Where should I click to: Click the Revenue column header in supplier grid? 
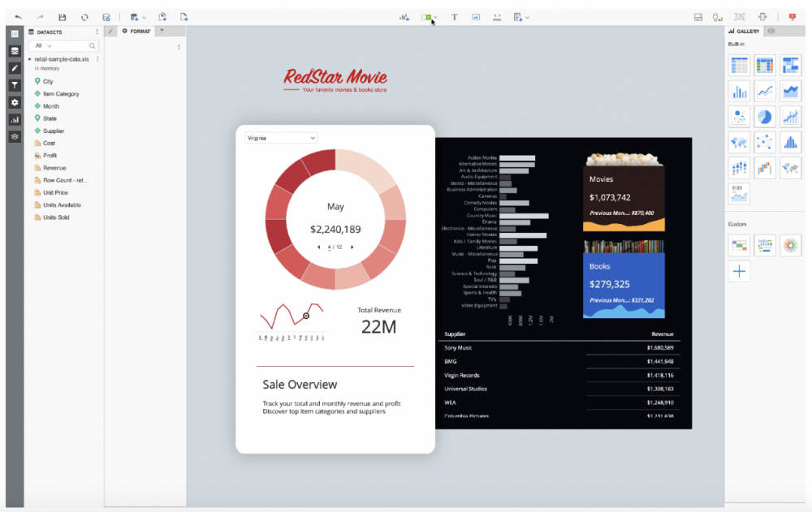(x=663, y=334)
